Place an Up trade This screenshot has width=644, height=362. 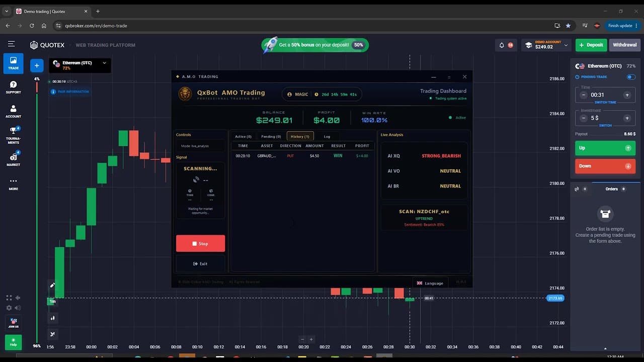[x=605, y=148]
